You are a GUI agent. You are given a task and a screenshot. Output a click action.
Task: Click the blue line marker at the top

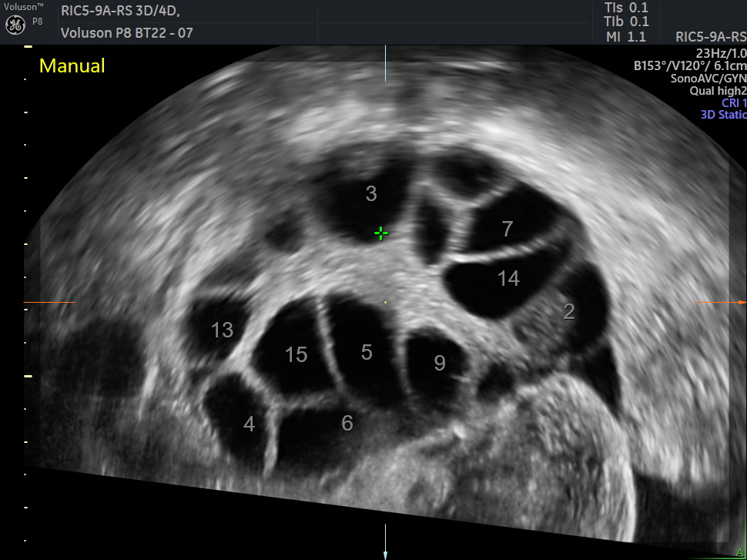pyautogui.click(x=386, y=63)
